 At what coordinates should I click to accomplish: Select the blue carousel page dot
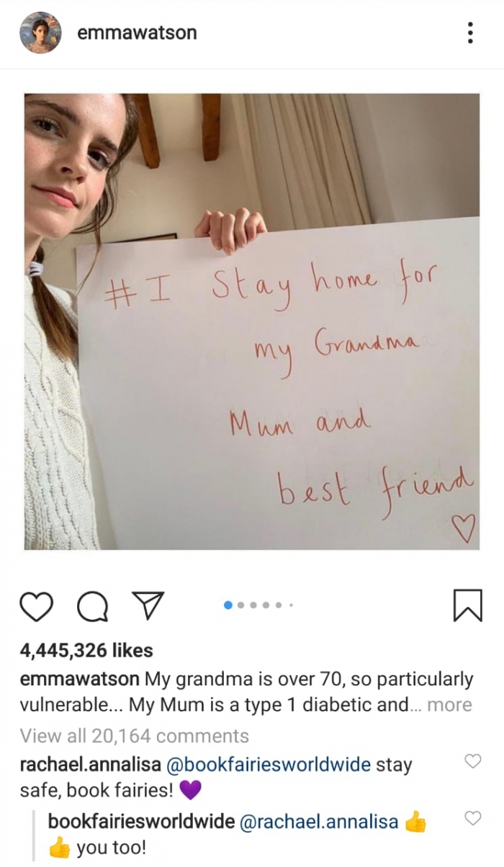tap(229, 605)
